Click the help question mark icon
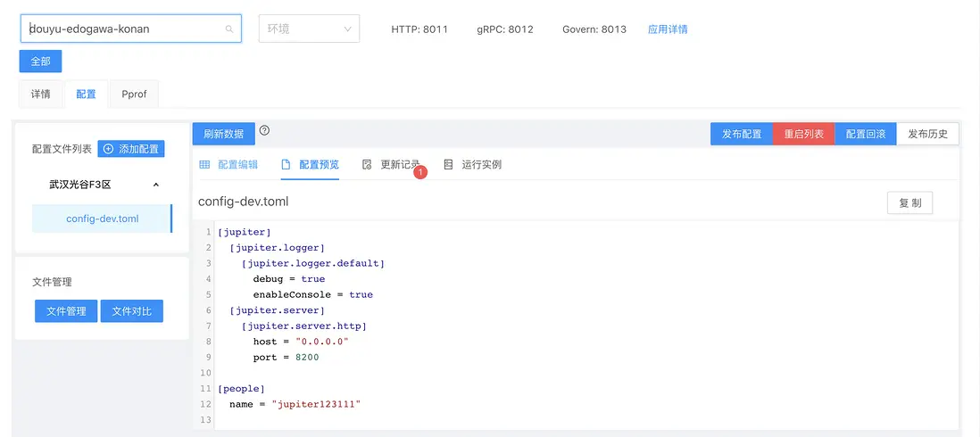 point(264,130)
